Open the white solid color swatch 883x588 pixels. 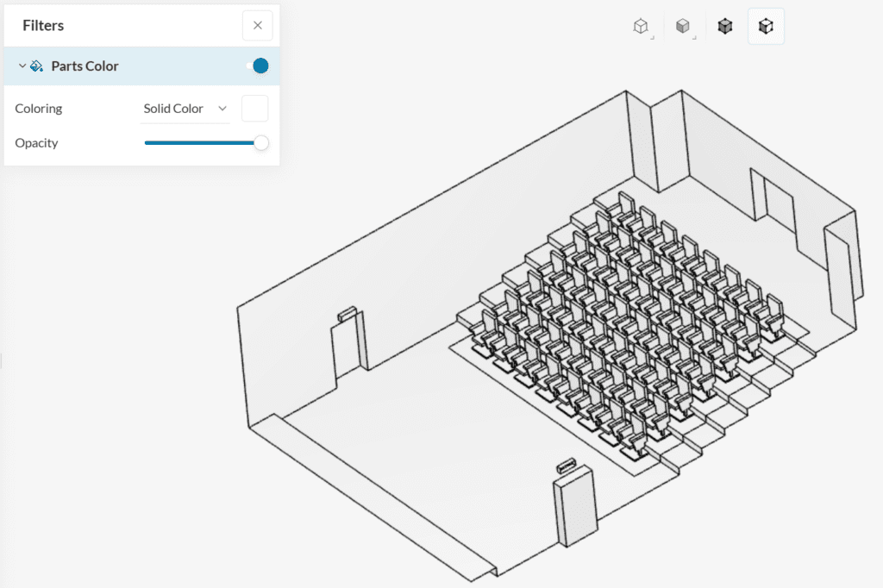point(255,109)
